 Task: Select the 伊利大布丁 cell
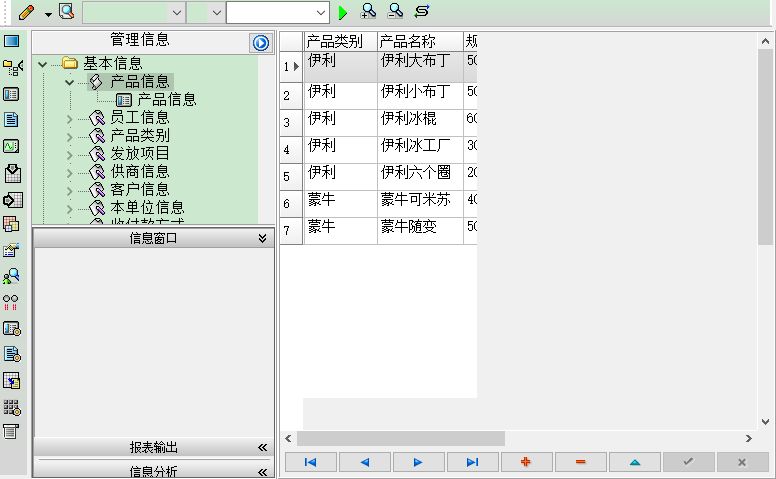pyautogui.click(x=420, y=66)
